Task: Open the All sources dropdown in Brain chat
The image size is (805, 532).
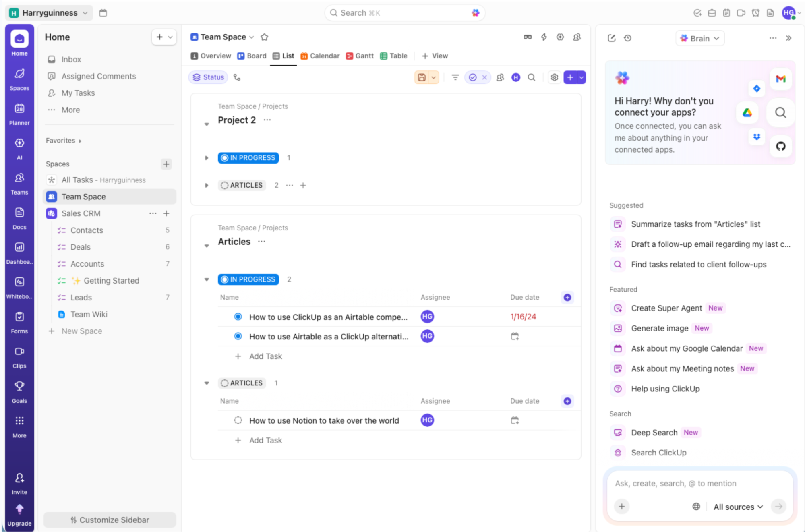Action: click(737, 507)
